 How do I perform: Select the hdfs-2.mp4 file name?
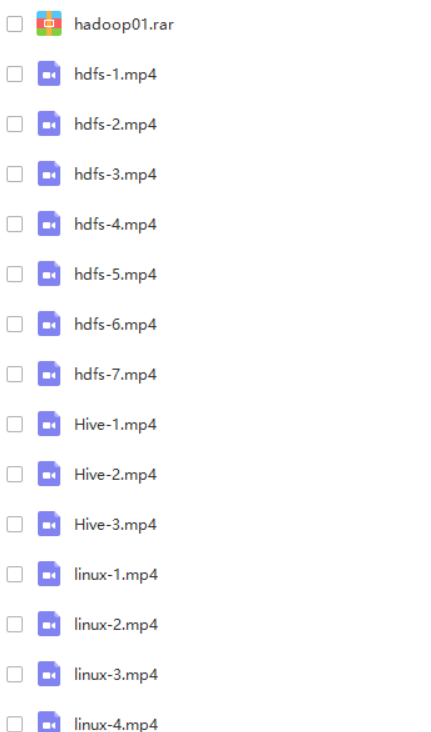115,125
